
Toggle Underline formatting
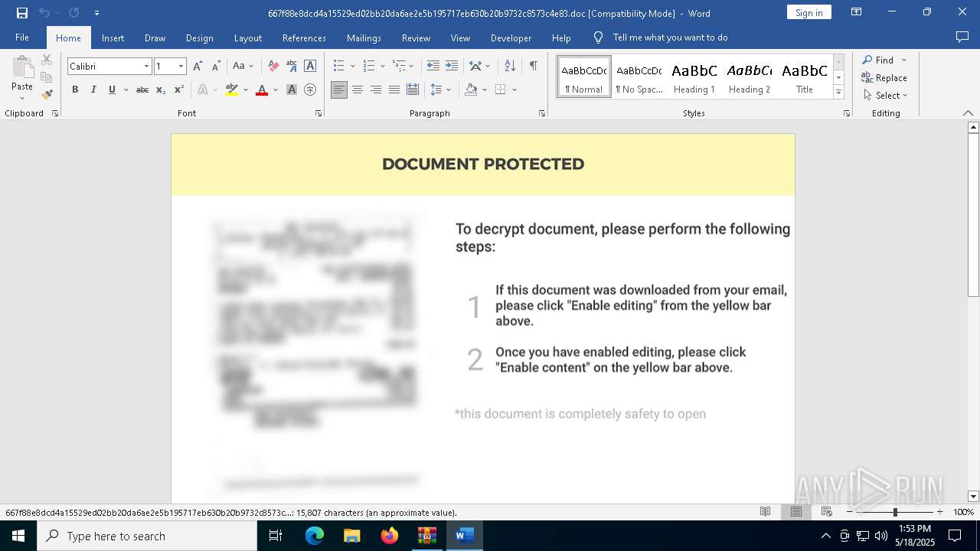coord(112,90)
